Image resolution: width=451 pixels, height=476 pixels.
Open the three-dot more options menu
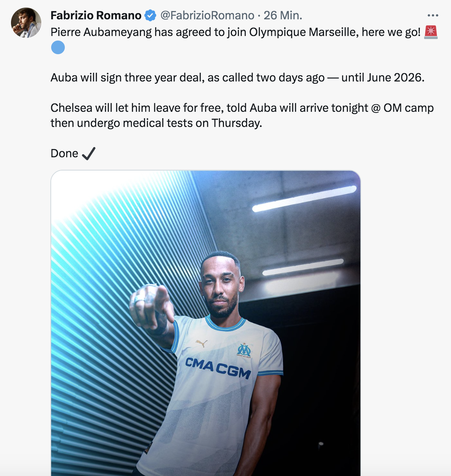(433, 16)
